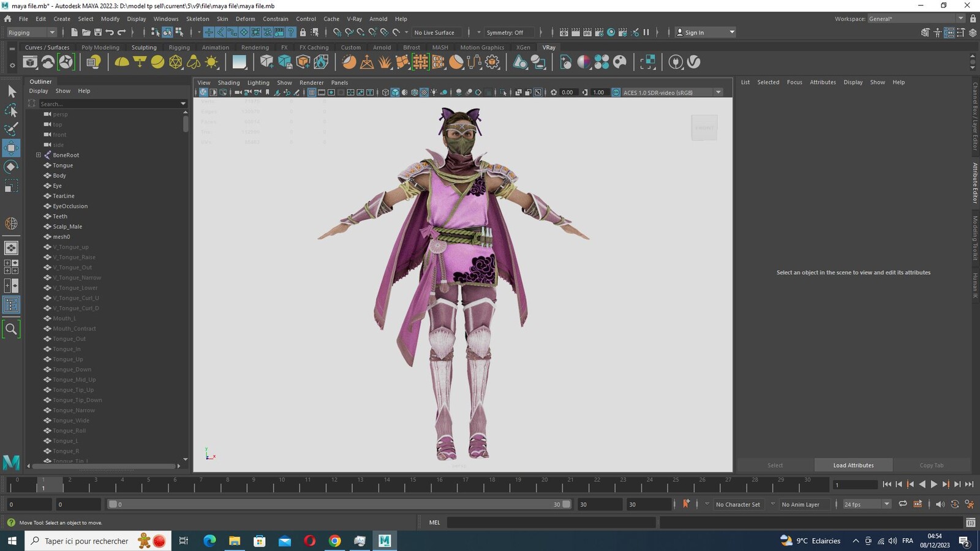Expand the BoneRoot node in Outliner

click(39, 155)
